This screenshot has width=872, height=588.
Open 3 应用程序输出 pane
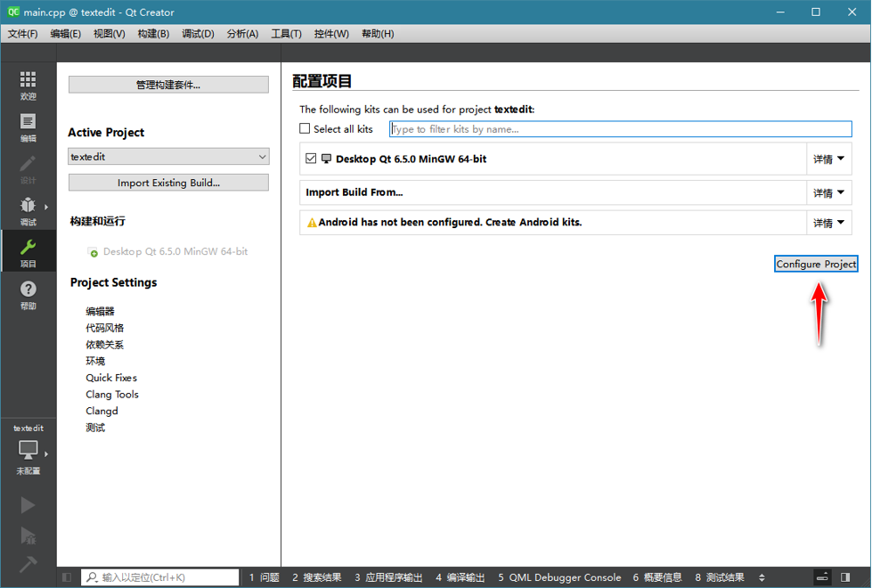pyautogui.click(x=388, y=577)
